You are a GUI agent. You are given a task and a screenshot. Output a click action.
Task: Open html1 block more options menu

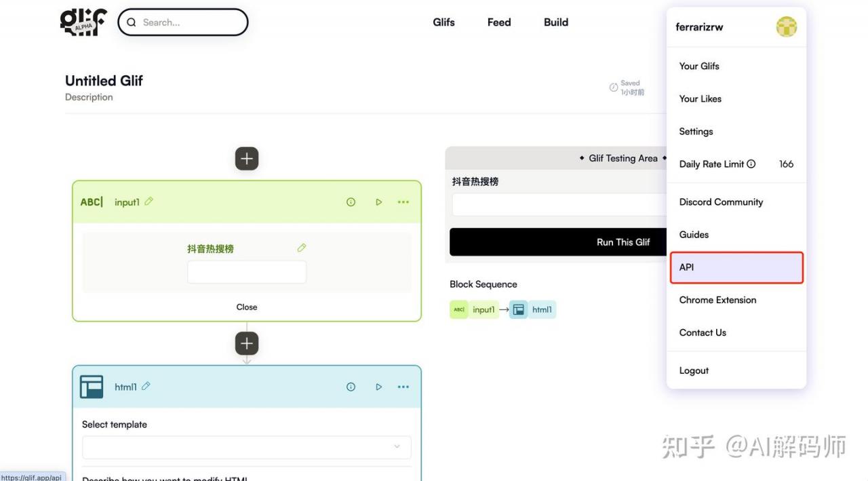403,387
